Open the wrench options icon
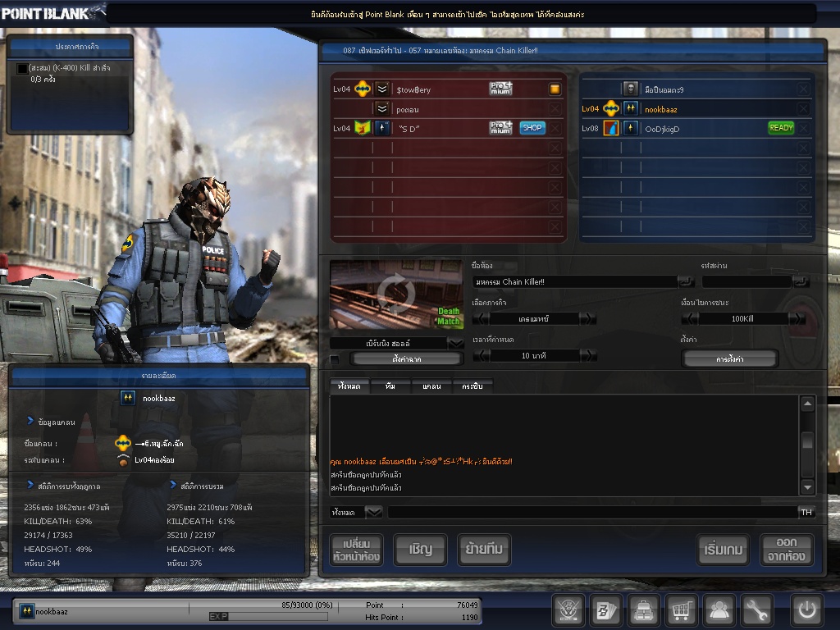 [756, 609]
